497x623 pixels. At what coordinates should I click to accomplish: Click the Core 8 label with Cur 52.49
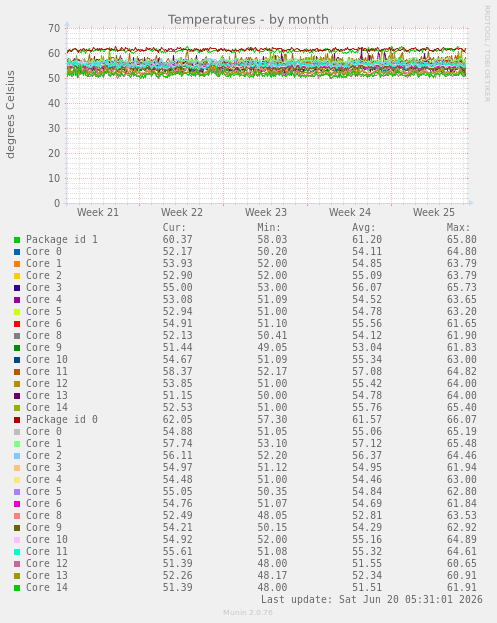coord(44,516)
